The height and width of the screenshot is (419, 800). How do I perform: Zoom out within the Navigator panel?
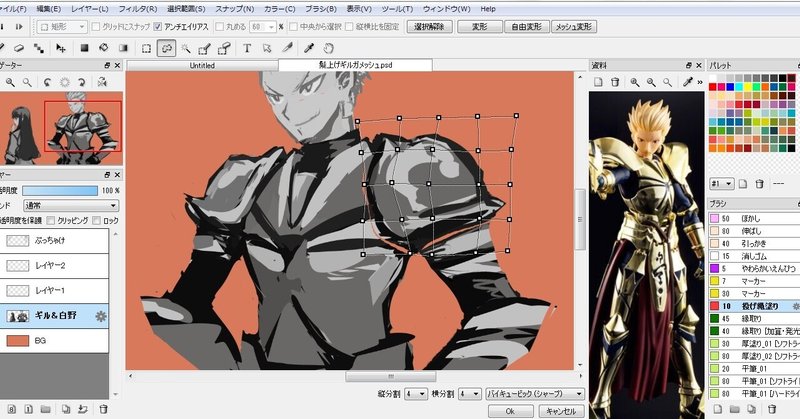27,82
